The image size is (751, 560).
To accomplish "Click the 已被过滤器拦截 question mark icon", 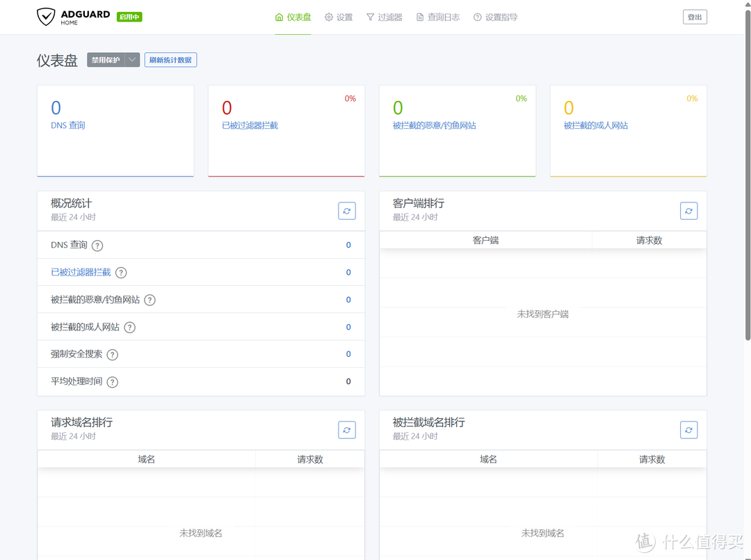I will pyautogui.click(x=121, y=272).
